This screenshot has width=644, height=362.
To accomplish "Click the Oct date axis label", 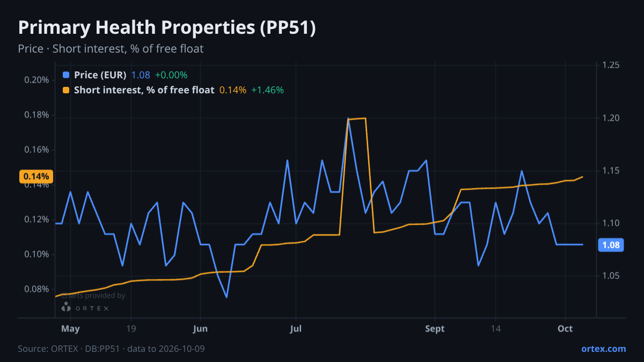I will pos(565,328).
